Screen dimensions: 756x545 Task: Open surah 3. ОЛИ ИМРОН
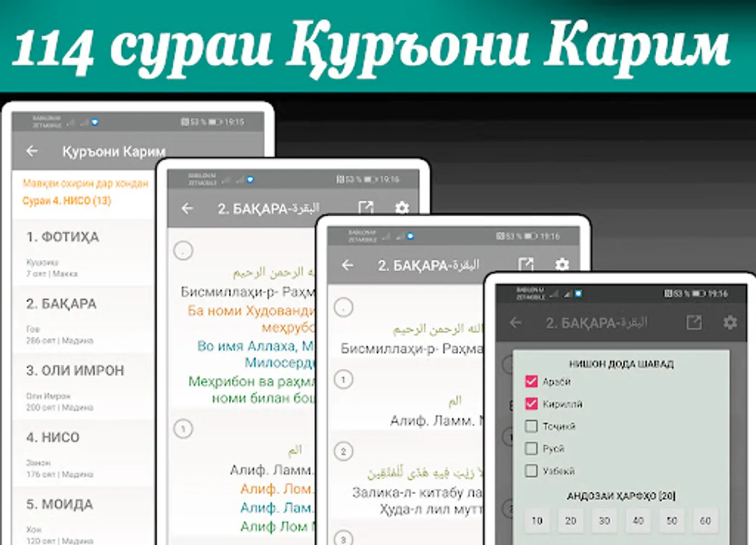point(84,386)
